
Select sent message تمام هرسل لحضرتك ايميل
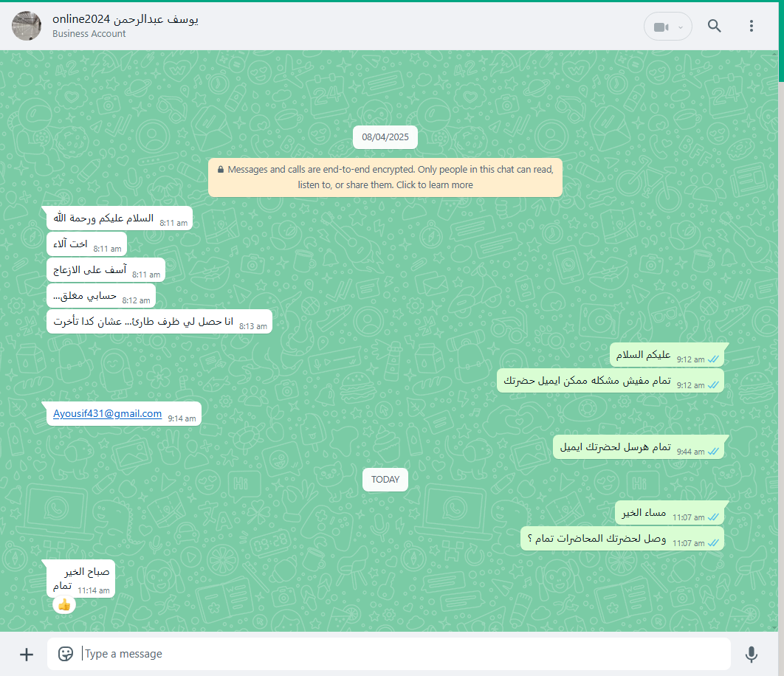(x=639, y=447)
